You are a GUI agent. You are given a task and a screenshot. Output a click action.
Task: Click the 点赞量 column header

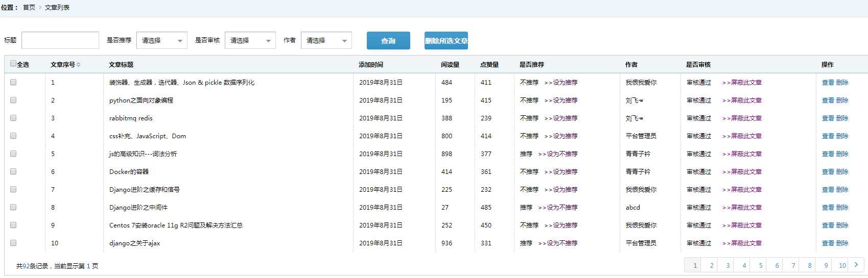click(x=489, y=65)
